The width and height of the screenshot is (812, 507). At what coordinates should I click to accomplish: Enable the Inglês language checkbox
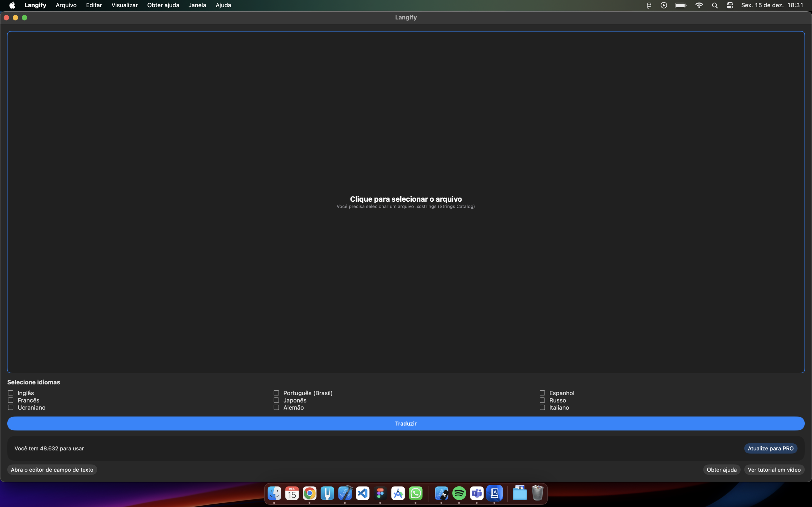(x=11, y=393)
